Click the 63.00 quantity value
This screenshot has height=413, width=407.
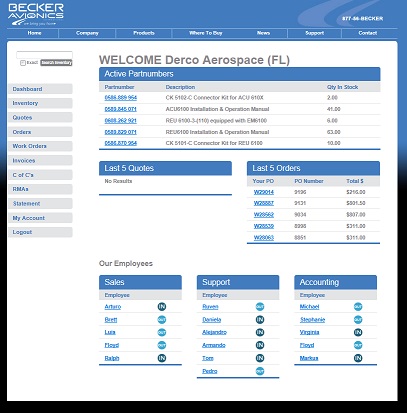tap(334, 132)
